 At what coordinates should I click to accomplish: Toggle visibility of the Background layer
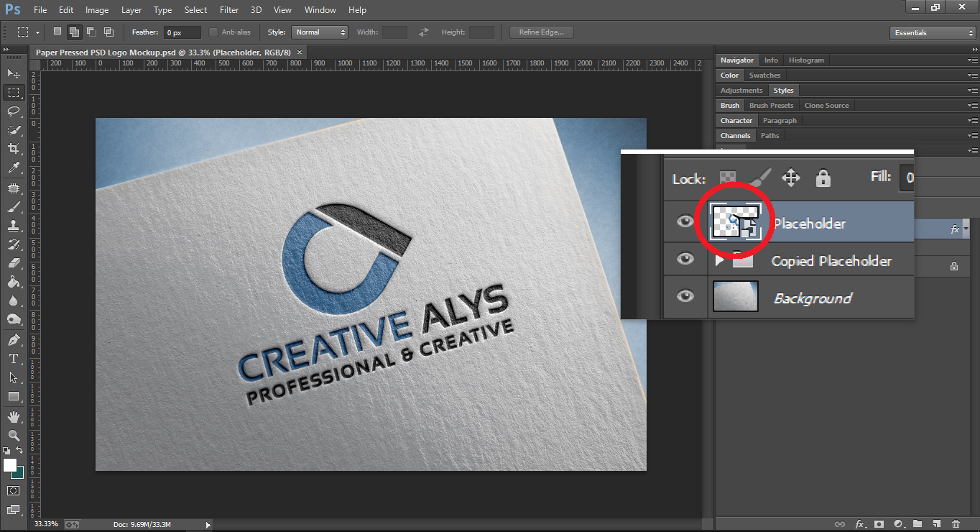pos(685,295)
